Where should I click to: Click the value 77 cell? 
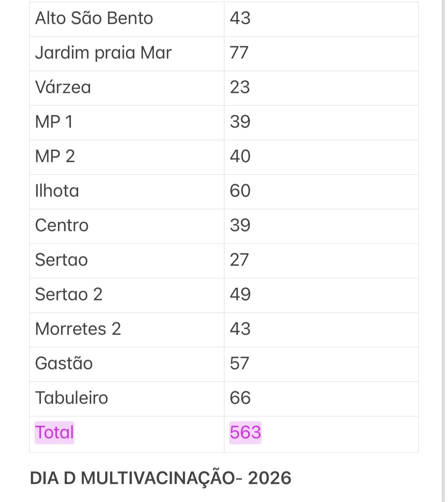321,54
